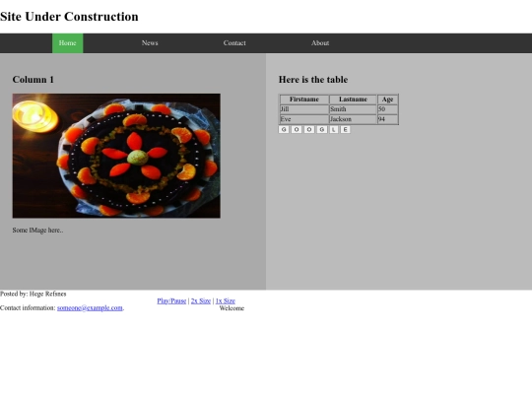Click the 2x Size link
This screenshot has width=532, height=399.
(x=201, y=300)
